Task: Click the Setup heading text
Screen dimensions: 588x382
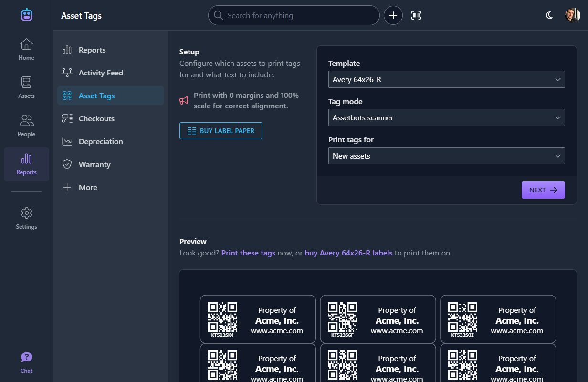Action: tap(189, 52)
